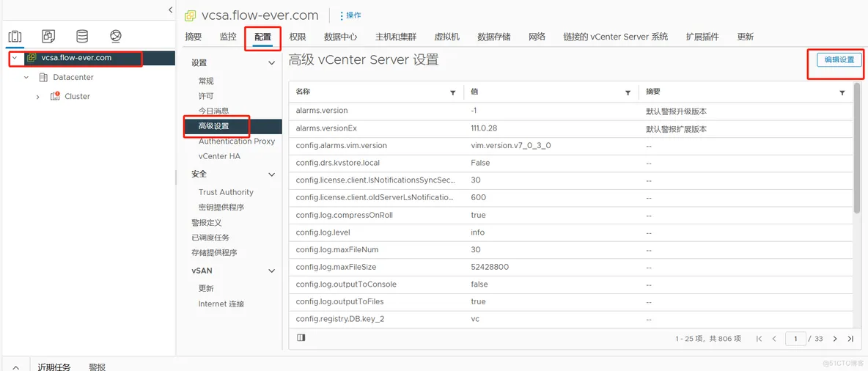Click Cluster icon with alert badge

(x=55, y=96)
